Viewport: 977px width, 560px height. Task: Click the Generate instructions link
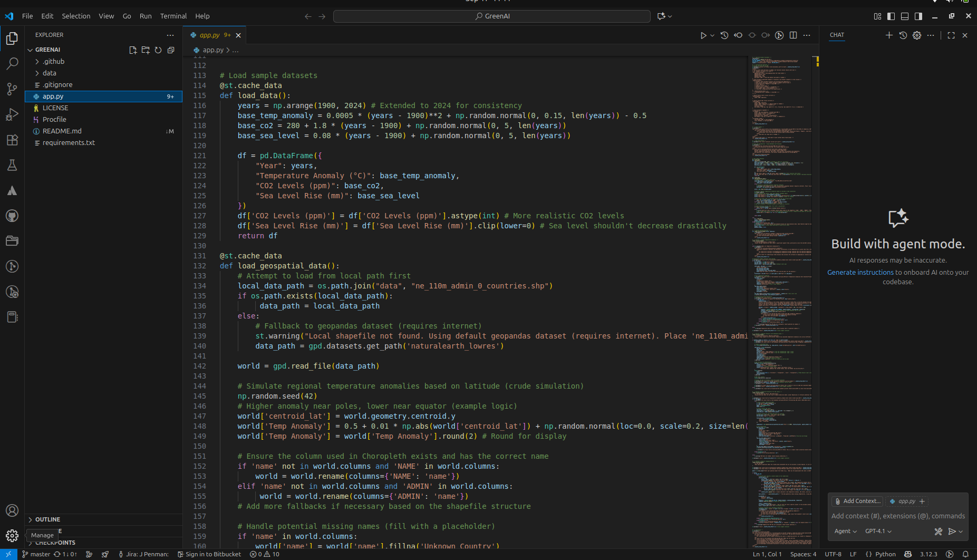point(860,273)
